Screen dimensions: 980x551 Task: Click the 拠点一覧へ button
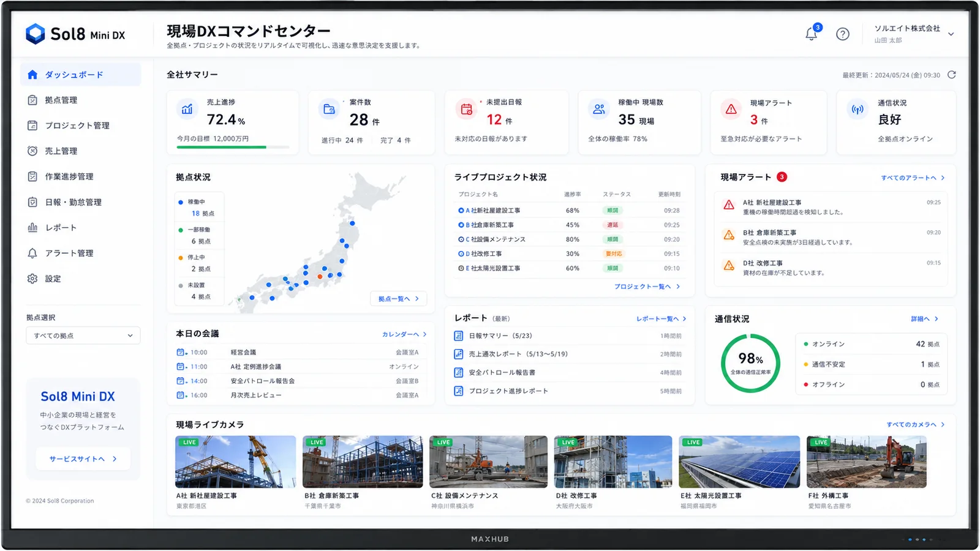(x=398, y=299)
